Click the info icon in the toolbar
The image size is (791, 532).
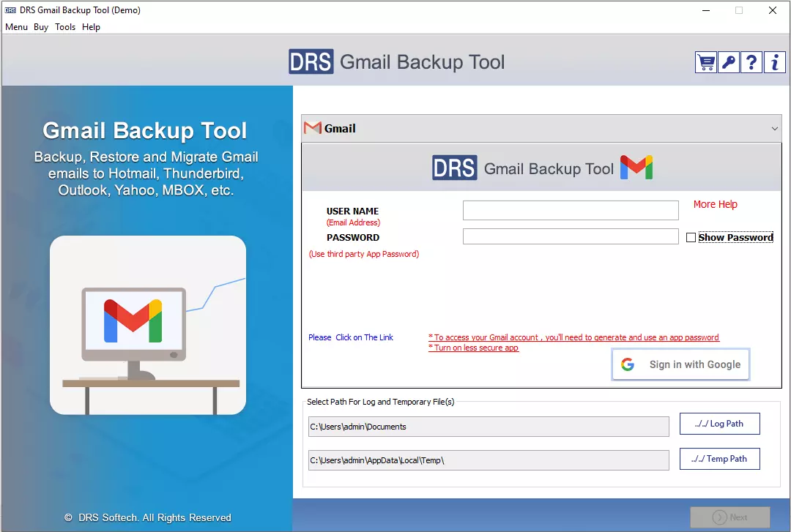pyautogui.click(x=775, y=62)
